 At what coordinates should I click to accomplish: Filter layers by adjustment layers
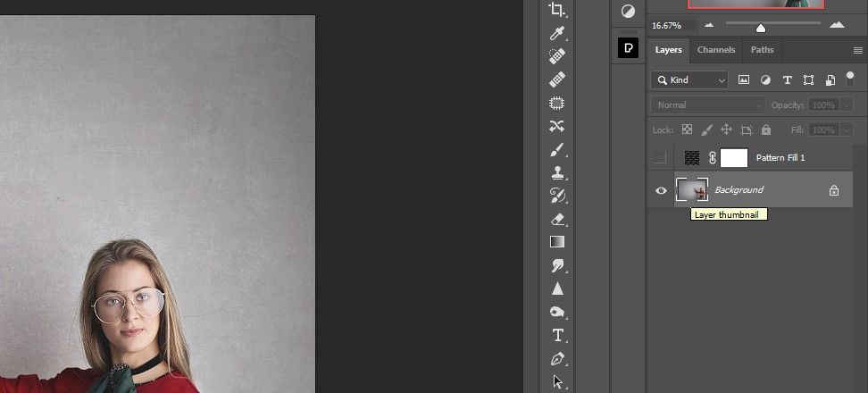pyautogui.click(x=765, y=79)
